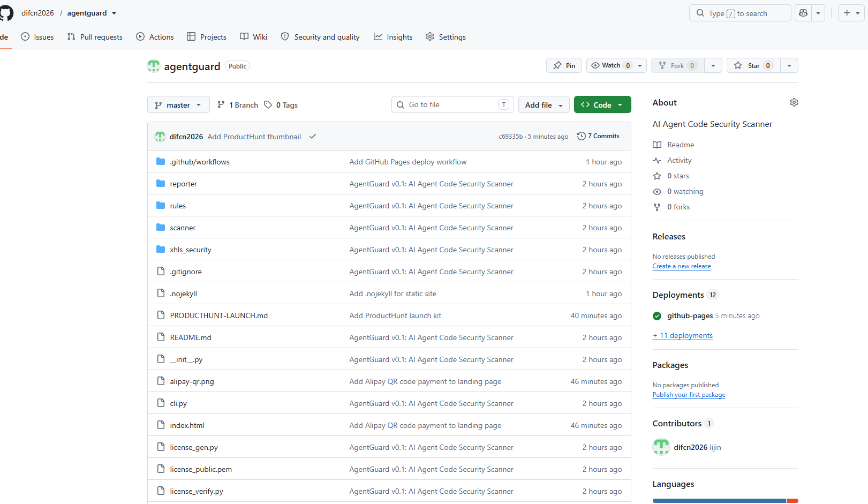This screenshot has height=504, width=868.
Task: View commit check status green checkmark
Action: (x=313, y=136)
